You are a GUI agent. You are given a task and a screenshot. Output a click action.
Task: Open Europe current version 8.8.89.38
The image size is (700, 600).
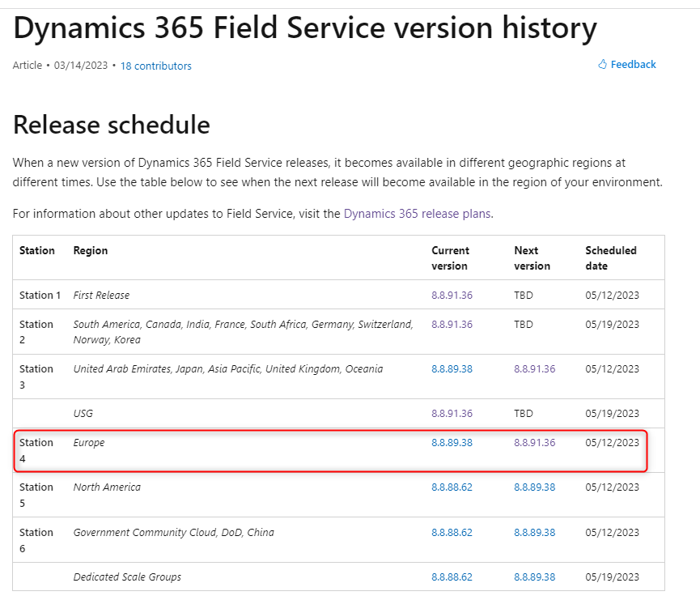(452, 443)
